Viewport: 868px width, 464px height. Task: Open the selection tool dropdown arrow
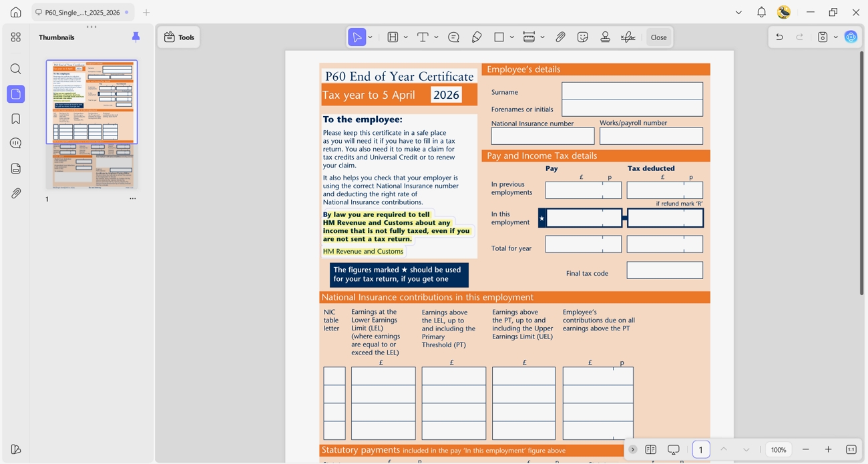(x=371, y=37)
